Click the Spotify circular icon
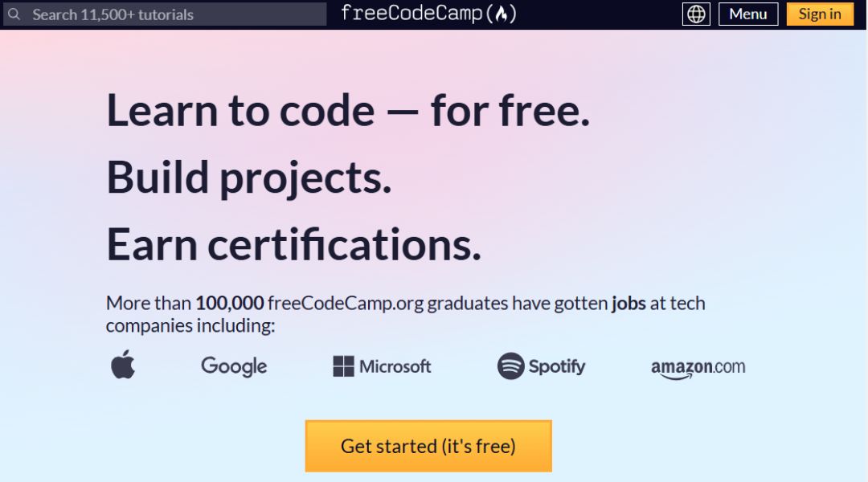868x482 pixels. (x=510, y=366)
